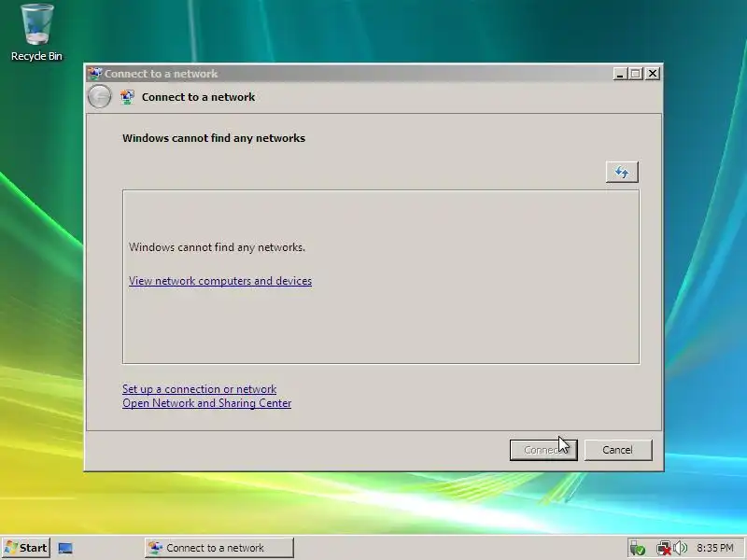Click the back arrow in the wizard header
Image resolution: width=747 pixels, height=560 pixels.
point(100,97)
